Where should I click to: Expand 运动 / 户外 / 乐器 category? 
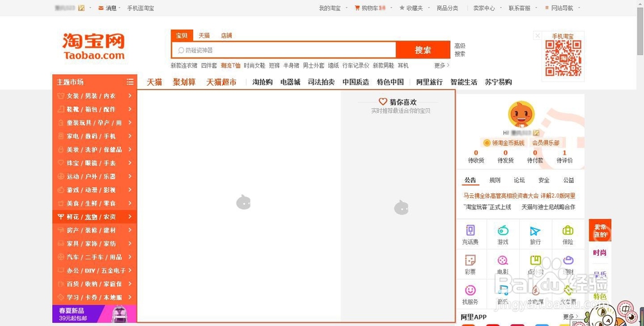tap(95, 177)
